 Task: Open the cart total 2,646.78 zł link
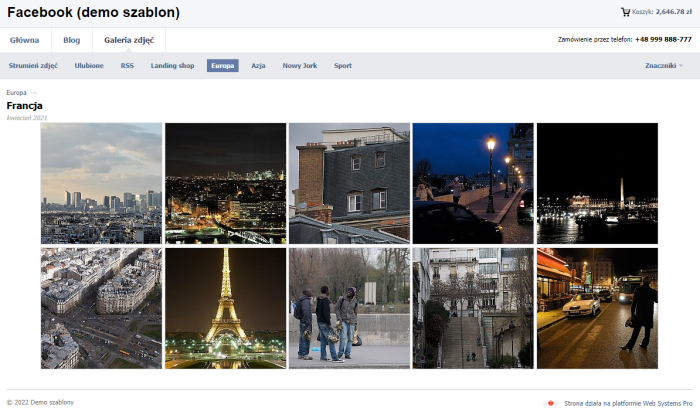click(x=674, y=12)
